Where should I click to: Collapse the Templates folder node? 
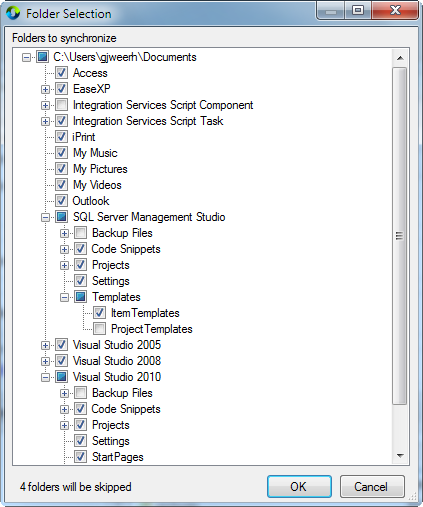pos(64,297)
